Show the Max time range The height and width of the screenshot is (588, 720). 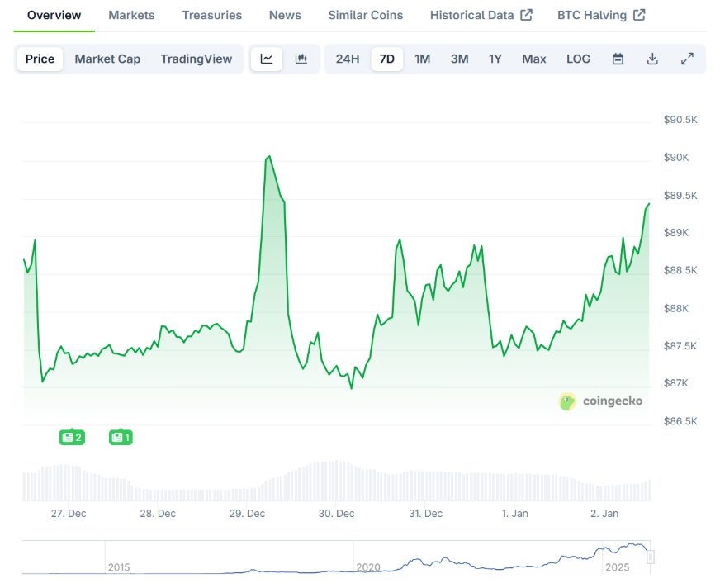(x=534, y=59)
